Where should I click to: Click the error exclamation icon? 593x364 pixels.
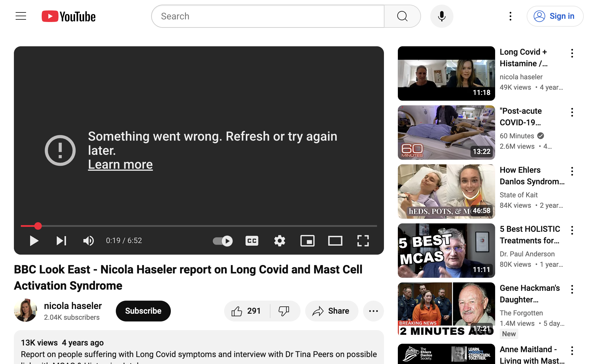point(60,150)
